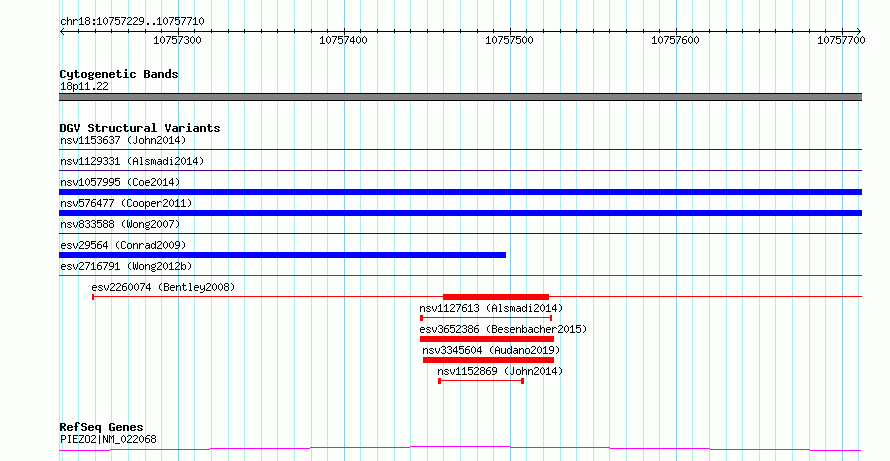This screenshot has width=890, height=461.
Task: Click ruler position label 10757700
Action: pos(841,40)
